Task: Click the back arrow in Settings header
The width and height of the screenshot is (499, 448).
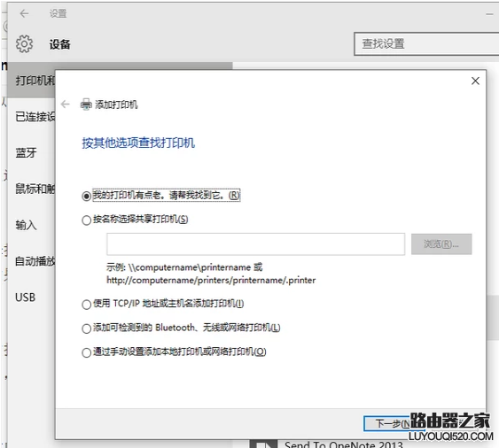Action: (x=24, y=13)
